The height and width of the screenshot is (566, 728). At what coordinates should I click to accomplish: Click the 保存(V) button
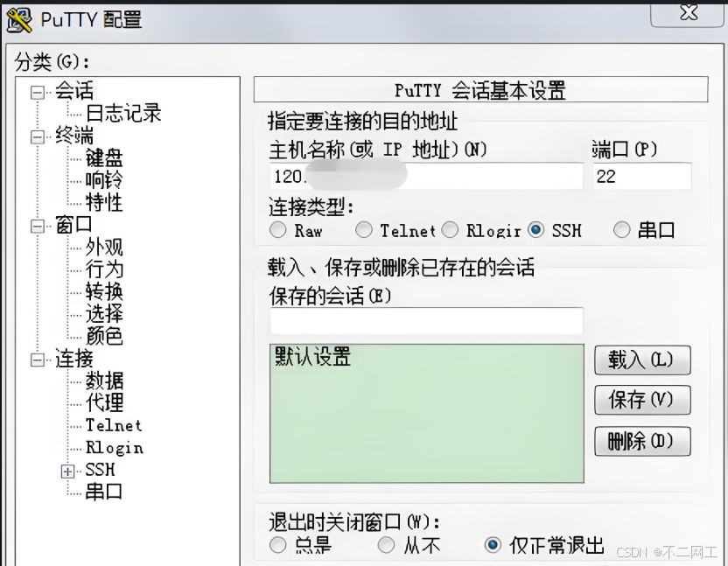tap(642, 400)
